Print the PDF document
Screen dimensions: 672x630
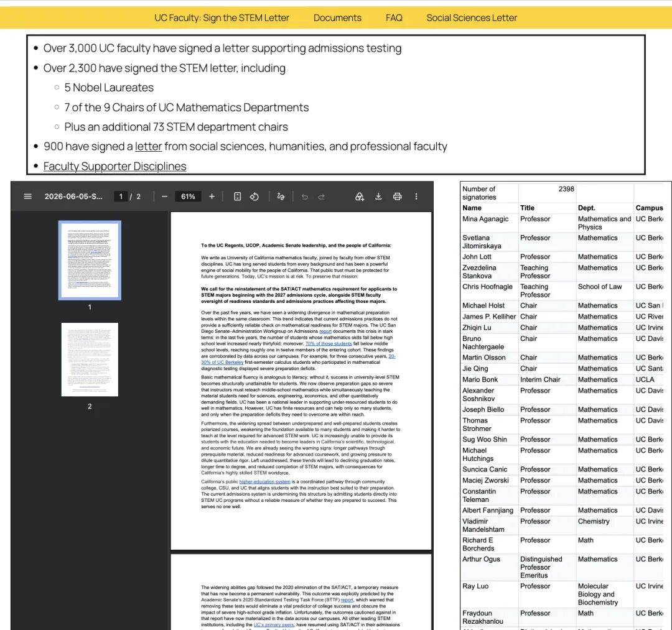pyautogui.click(x=397, y=197)
